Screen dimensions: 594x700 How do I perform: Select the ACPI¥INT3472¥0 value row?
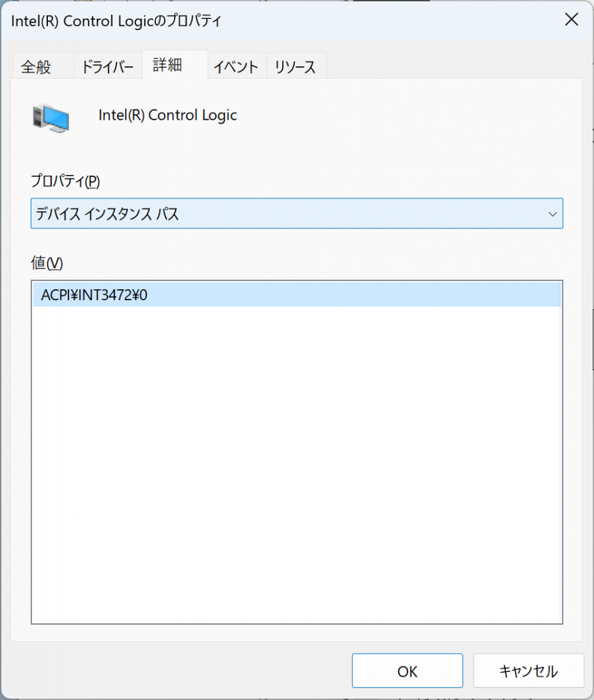(297, 295)
